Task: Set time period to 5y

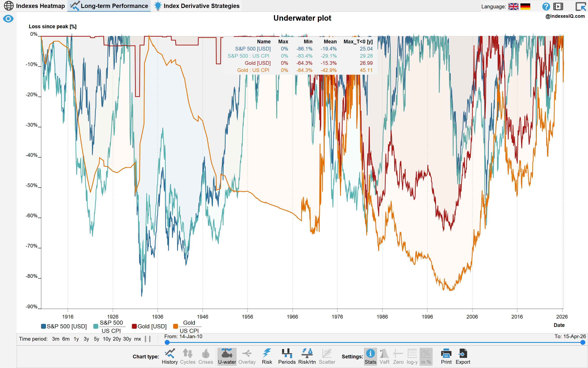Action: coord(96,339)
